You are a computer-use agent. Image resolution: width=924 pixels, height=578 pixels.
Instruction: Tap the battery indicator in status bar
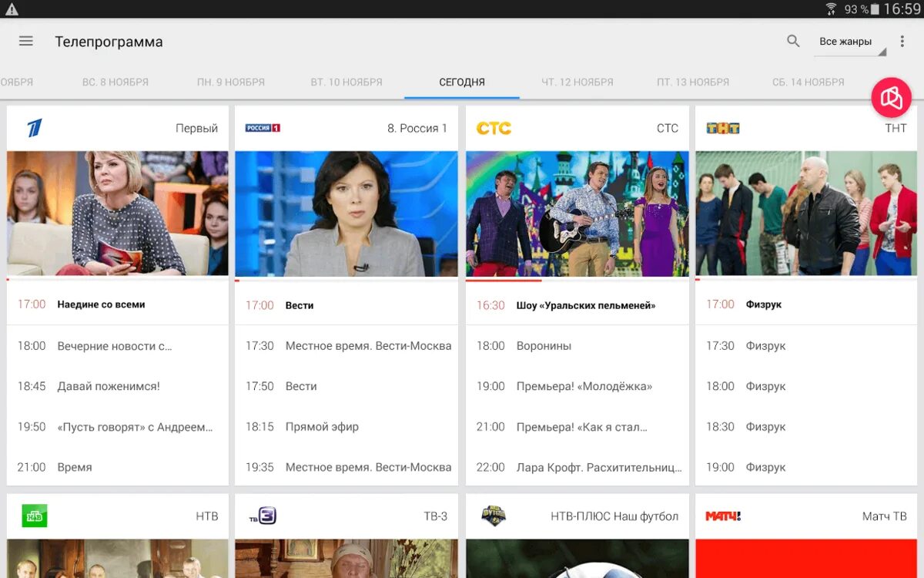point(875,9)
